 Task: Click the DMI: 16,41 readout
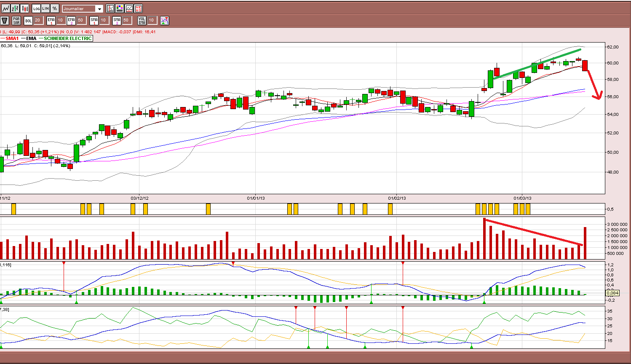pos(144,32)
